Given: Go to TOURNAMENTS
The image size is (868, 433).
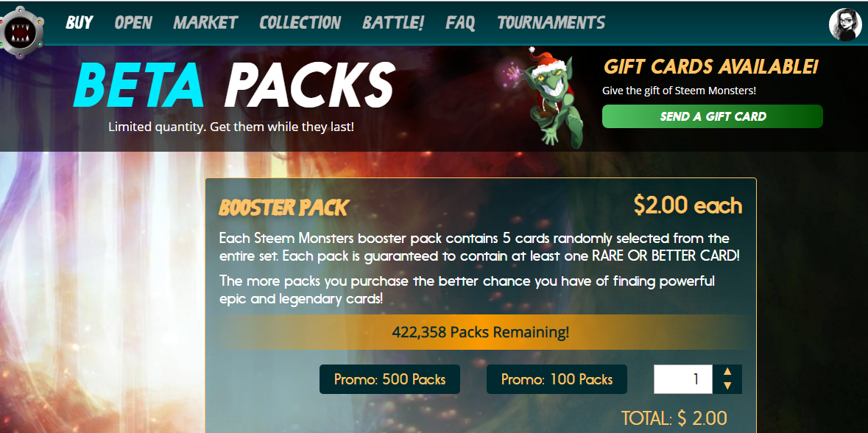Looking at the screenshot, I should (x=551, y=23).
